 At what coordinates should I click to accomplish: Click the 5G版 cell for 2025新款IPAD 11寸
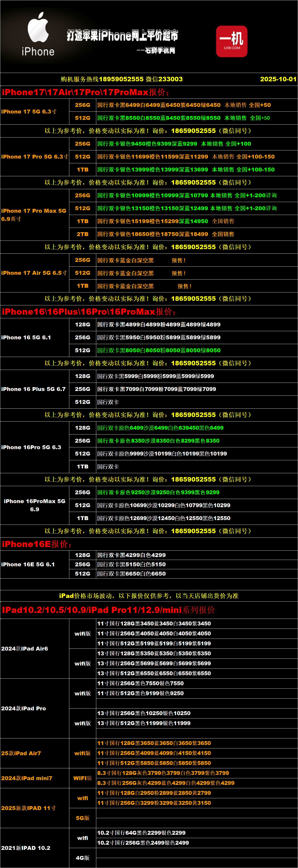point(82,818)
